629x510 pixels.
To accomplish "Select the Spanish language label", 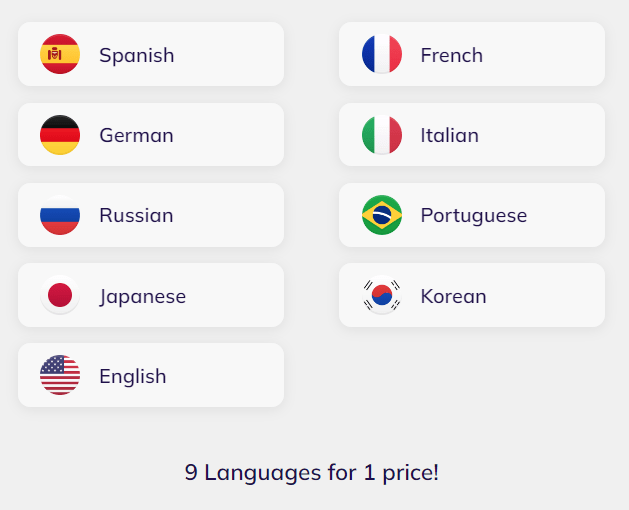I will coord(136,55).
